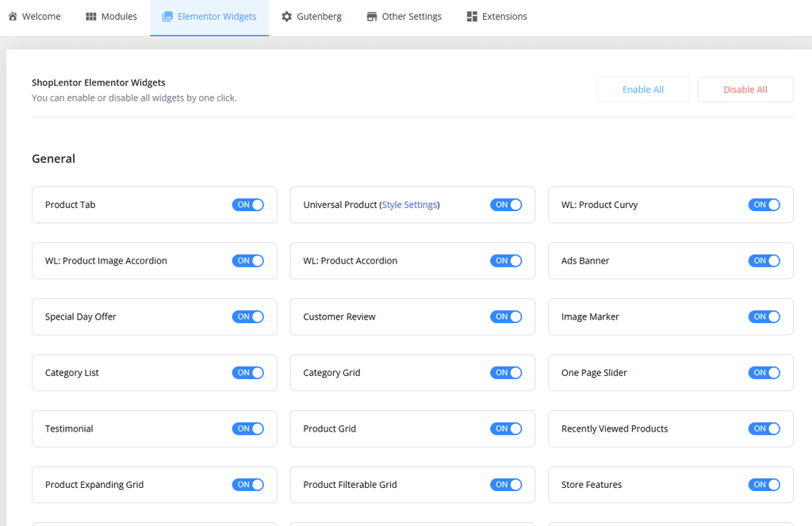
Task: Disable the One Page Slider toggle
Action: click(764, 373)
